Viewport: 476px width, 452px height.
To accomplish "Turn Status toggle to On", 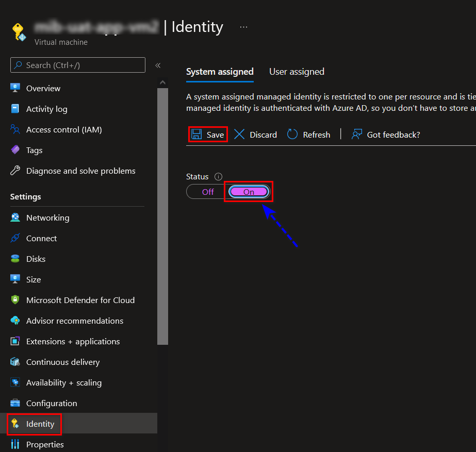I will [249, 192].
